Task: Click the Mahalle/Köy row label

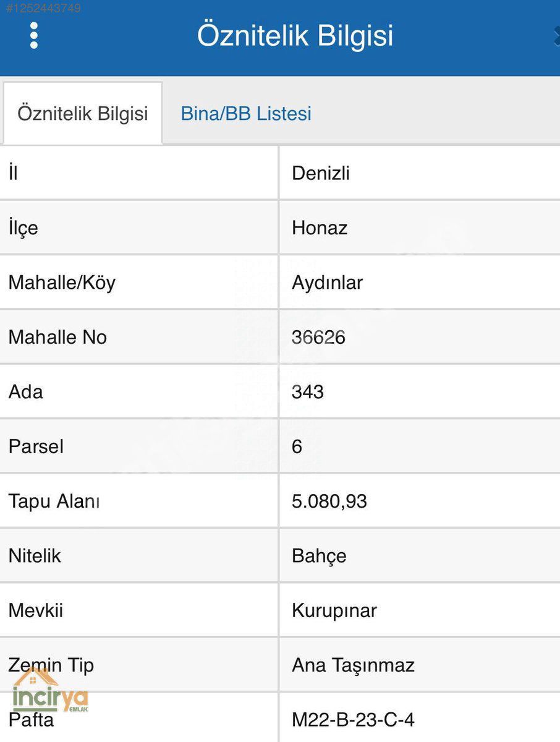Action: tap(62, 283)
